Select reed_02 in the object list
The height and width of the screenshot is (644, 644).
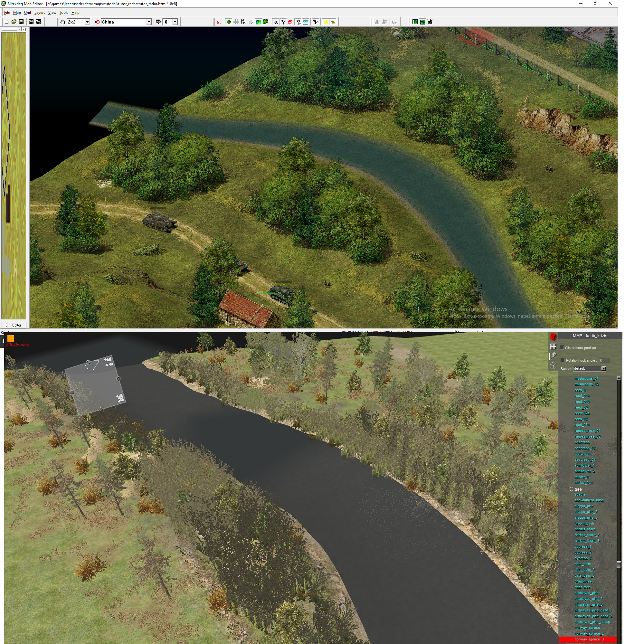tap(581, 407)
